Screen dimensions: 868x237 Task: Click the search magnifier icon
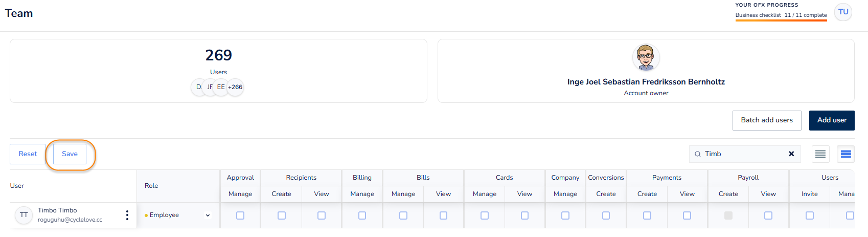[698, 154]
